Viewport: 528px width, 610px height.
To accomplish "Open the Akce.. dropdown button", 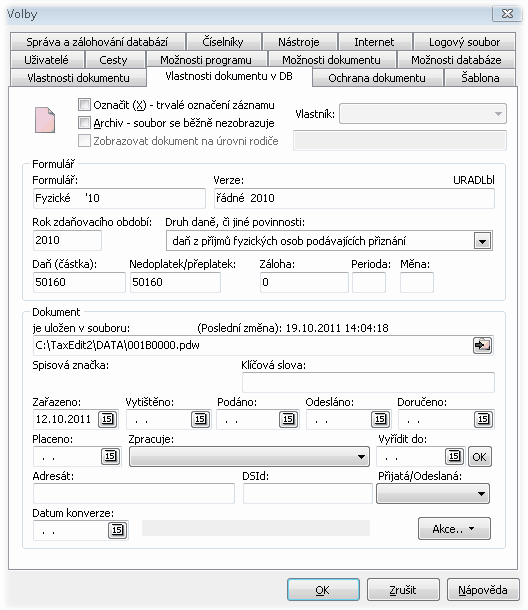I will 454,529.
